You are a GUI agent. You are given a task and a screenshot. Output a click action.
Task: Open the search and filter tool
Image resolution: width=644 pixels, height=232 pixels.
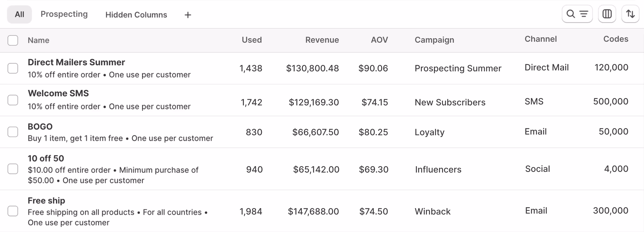tap(577, 14)
